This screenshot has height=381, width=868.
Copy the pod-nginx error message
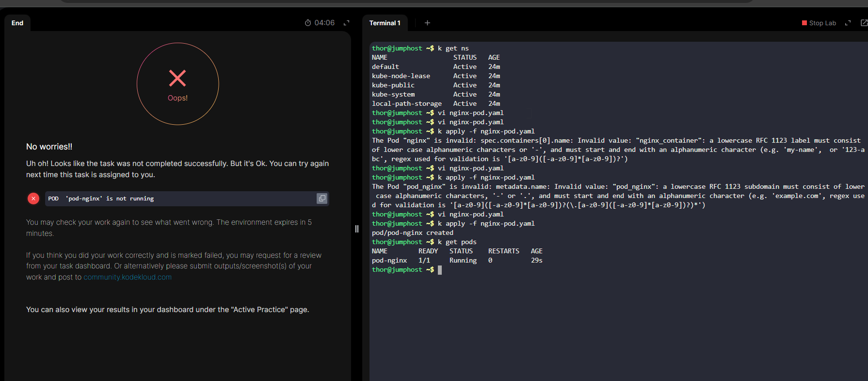(x=322, y=199)
